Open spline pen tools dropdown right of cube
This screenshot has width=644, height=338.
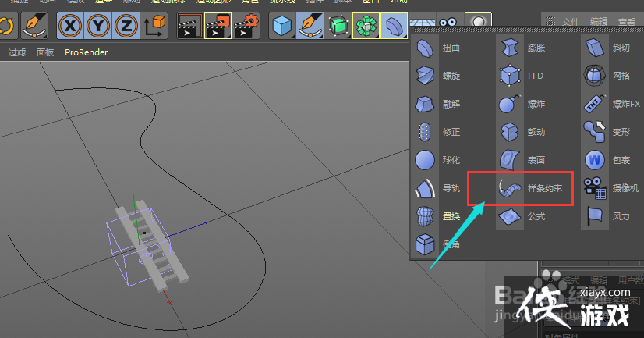[310, 26]
